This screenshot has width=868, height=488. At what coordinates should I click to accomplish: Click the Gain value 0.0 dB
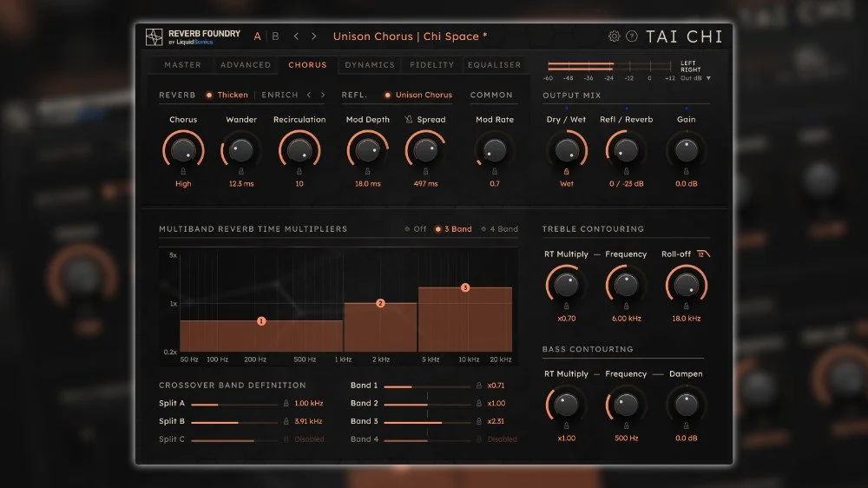tap(686, 183)
